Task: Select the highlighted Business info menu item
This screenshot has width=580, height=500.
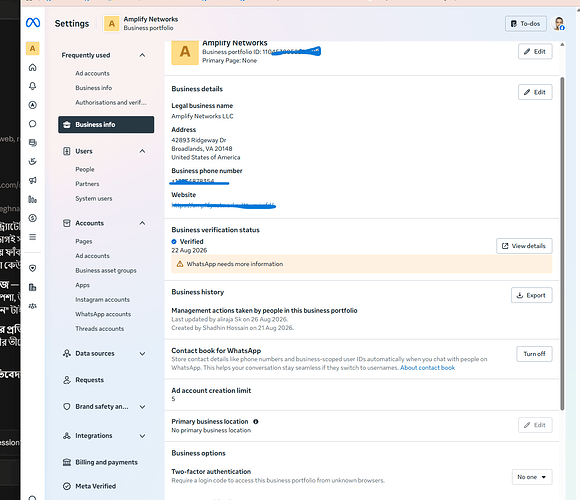Action: 106,125
